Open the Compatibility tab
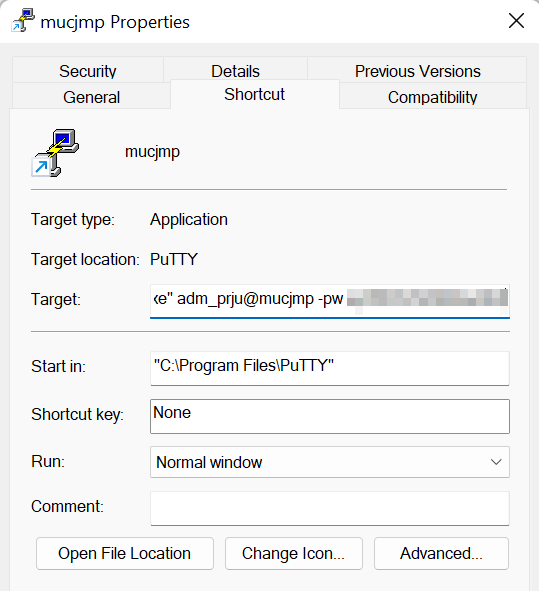539x591 pixels. click(x=432, y=97)
